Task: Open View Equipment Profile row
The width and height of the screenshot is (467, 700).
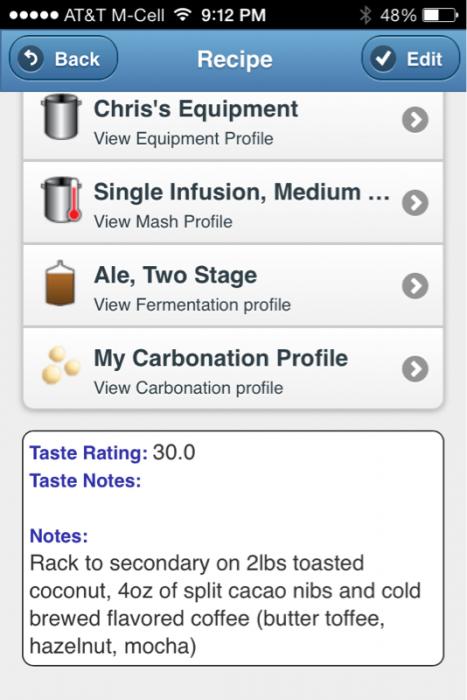Action: pos(233,125)
